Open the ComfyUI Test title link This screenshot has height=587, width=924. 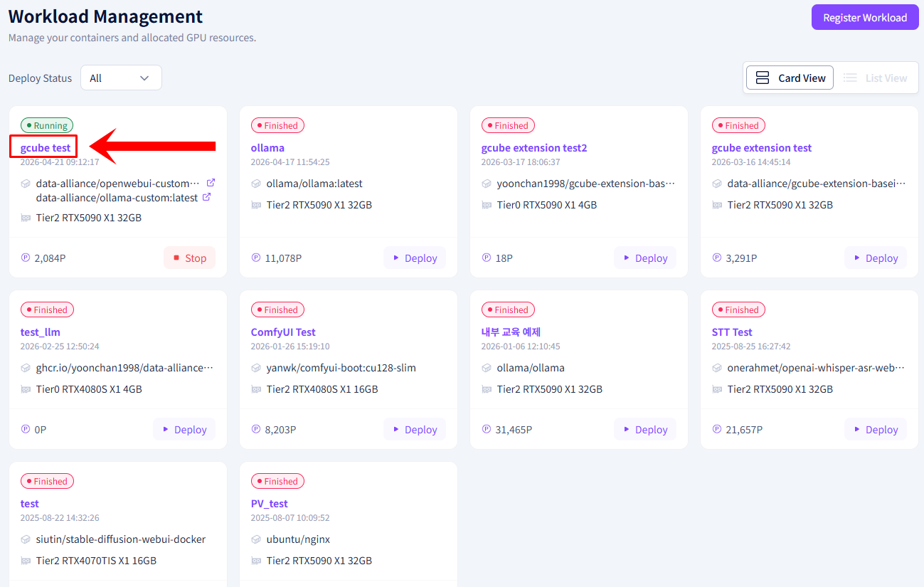click(x=283, y=332)
